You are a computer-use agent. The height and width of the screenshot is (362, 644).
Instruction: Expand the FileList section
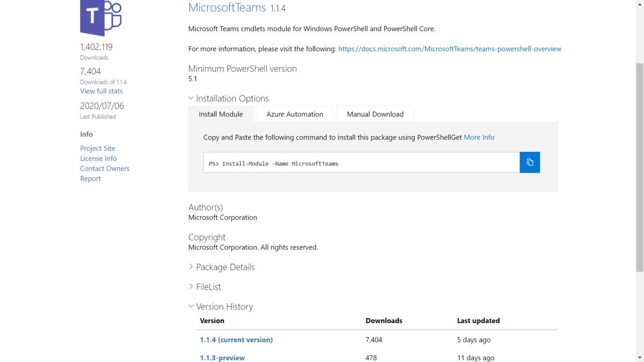click(191, 287)
